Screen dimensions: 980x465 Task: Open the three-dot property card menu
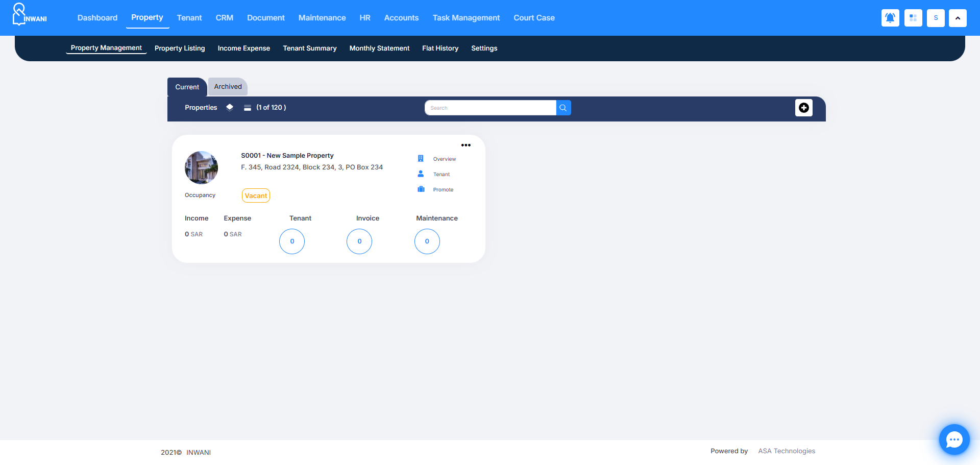tap(465, 145)
